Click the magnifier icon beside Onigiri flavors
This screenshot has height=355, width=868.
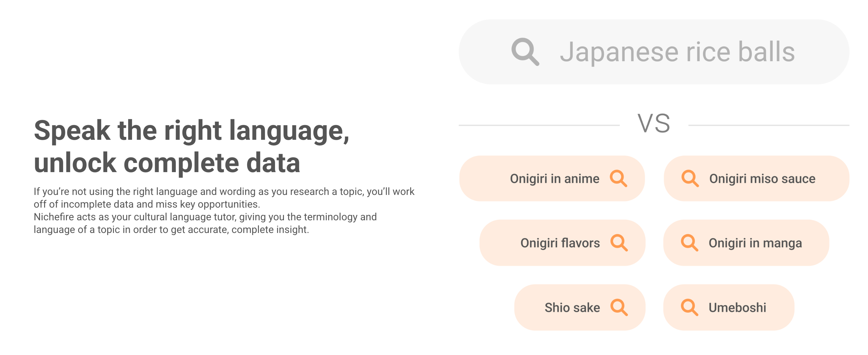click(619, 242)
